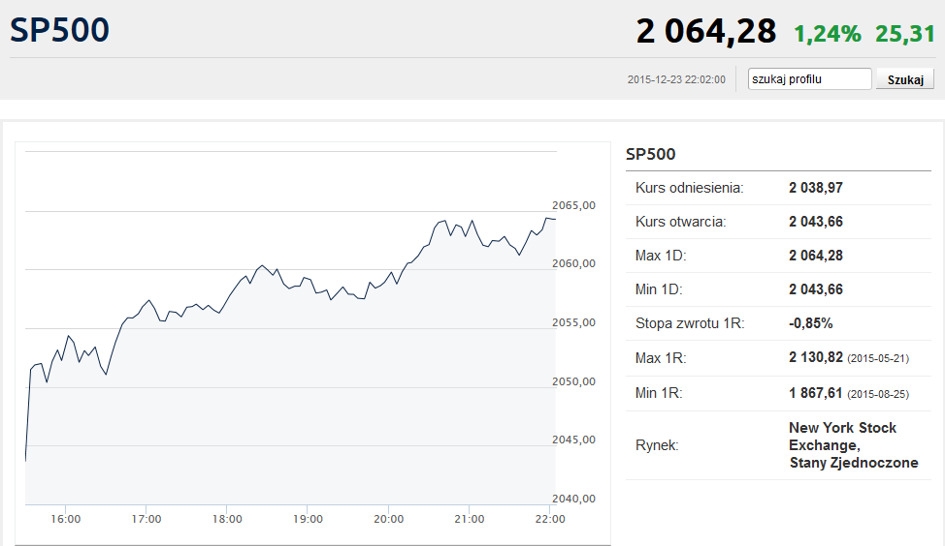This screenshot has width=945, height=546.
Task: Click the 2015-08-25 date beside Min 1R
Action: pos(878,394)
